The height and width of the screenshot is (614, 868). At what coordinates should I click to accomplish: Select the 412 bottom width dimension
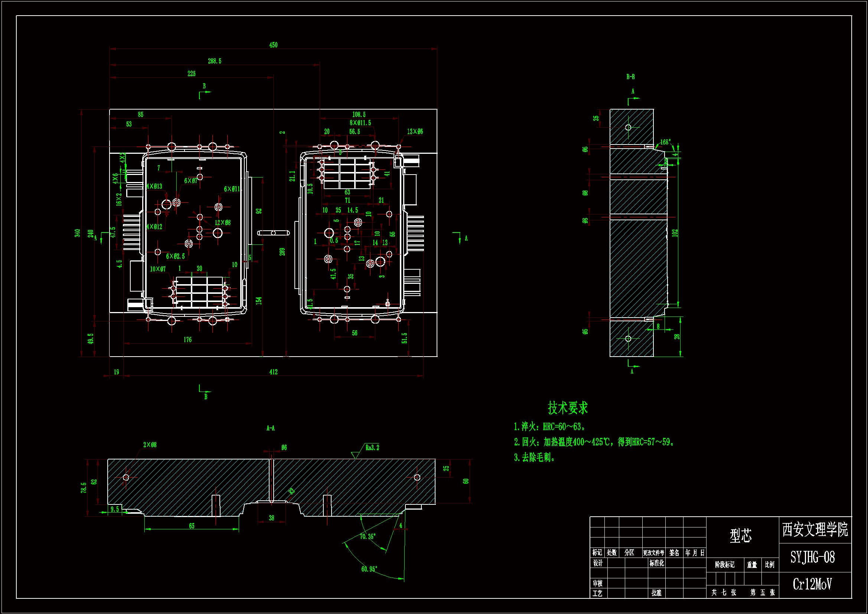273,372
